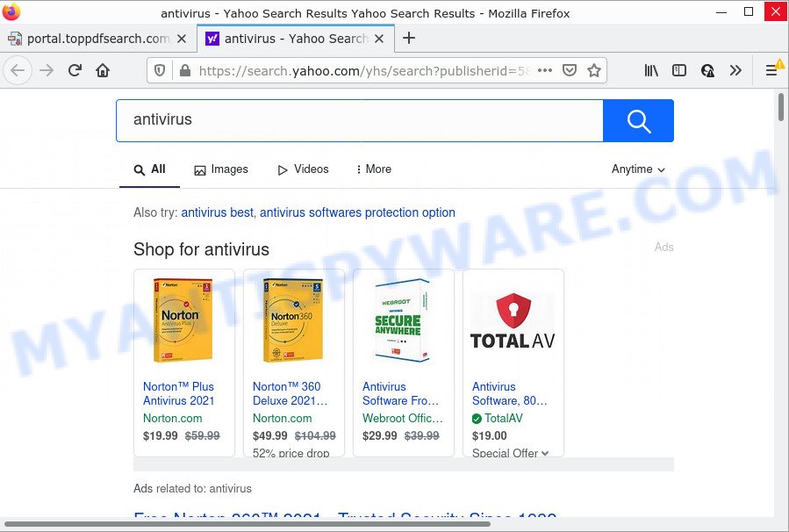This screenshot has height=532, width=789.
Task: Click the Ads label beside shopping results
Action: 663,248
